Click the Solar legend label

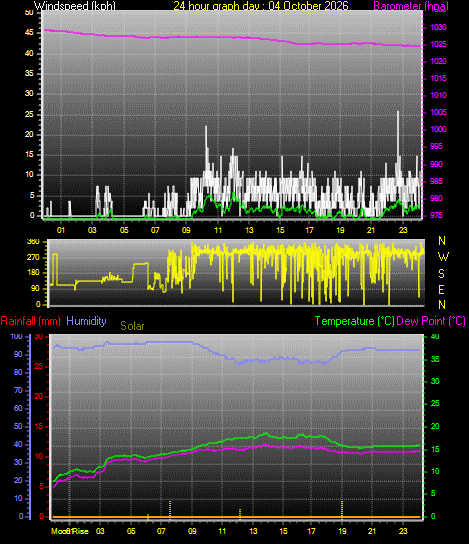point(132,326)
